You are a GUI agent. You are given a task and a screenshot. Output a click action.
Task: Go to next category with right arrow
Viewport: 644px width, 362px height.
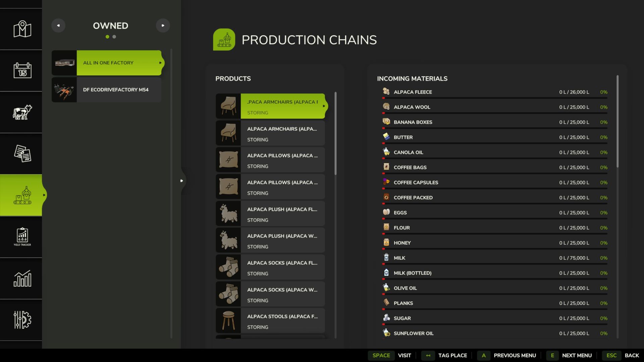click(163, 25)
